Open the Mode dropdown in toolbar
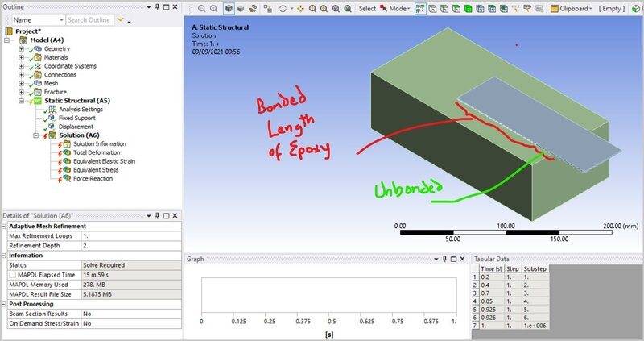This screenshot has height=341, width=644. pos(409,9)
